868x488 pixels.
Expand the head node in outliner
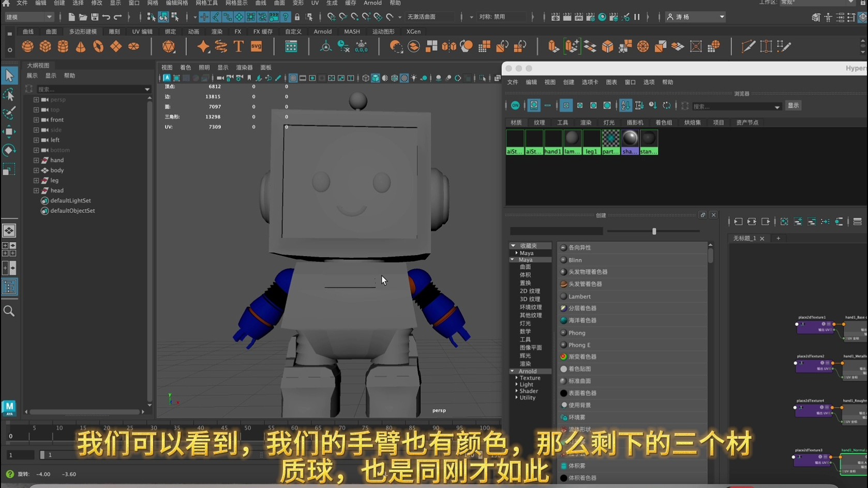pyautogui.click(x=36, y=190)
